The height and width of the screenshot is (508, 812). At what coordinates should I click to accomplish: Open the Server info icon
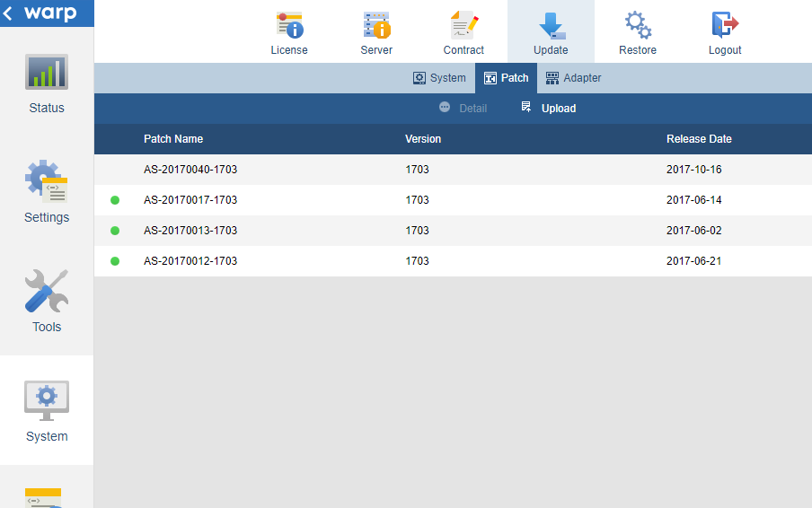tap(376, 25)
